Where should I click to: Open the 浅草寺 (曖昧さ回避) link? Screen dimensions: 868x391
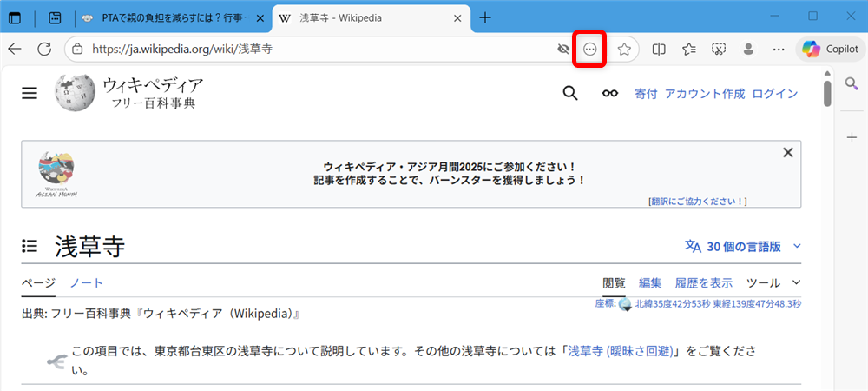pyautogui.click(x=621, y=352)
